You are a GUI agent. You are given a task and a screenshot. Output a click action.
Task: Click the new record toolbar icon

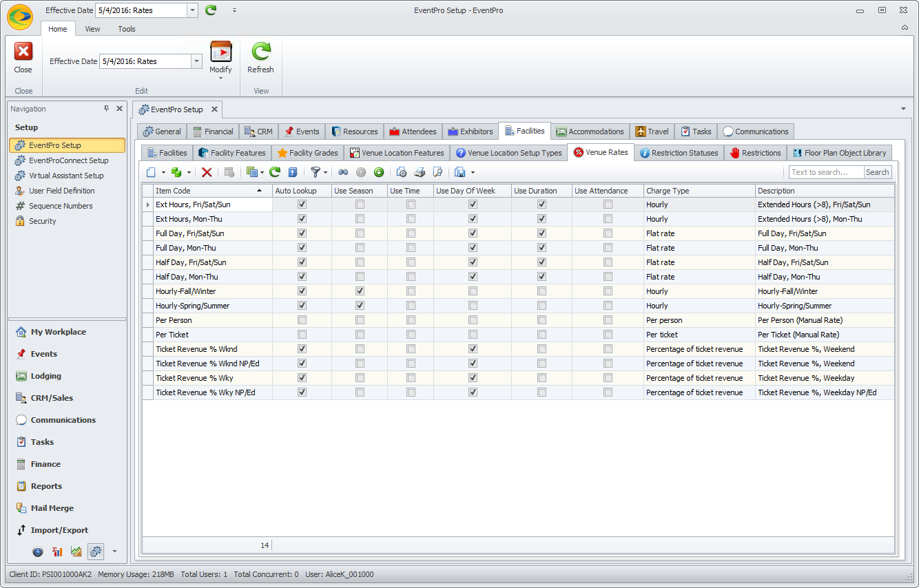[x=151, y=172]
